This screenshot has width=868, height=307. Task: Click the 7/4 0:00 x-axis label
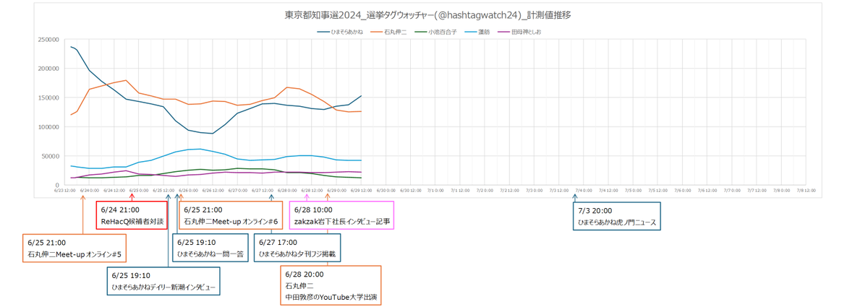coord(584,191)
